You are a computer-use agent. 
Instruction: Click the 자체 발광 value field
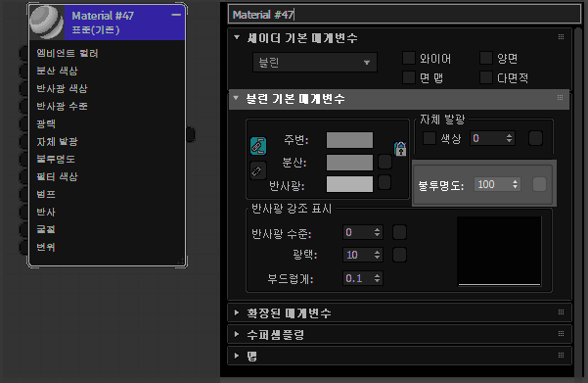pyautogui.click(x=486, y=138)
